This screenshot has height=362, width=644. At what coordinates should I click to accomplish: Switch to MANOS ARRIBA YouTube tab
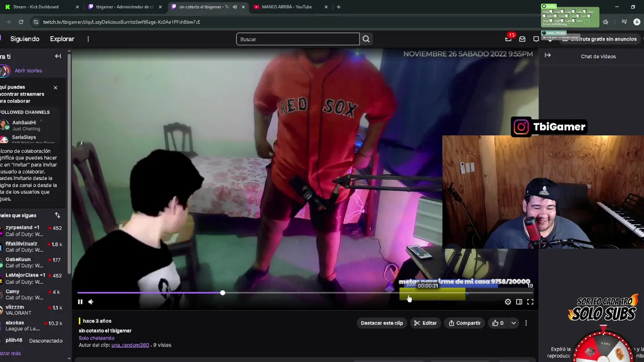point(290,7)
